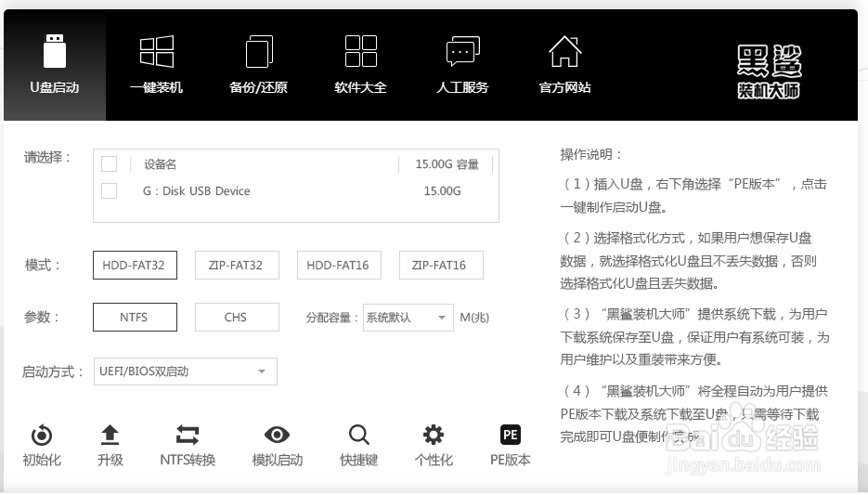Expand the UEFI/BIOS双启动 boot method dropdown

pos(186,371)
